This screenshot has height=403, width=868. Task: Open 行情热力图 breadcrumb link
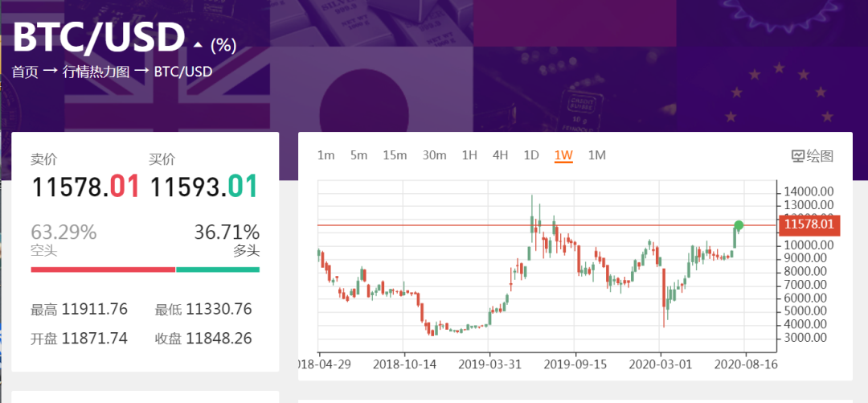click(96, 72)
